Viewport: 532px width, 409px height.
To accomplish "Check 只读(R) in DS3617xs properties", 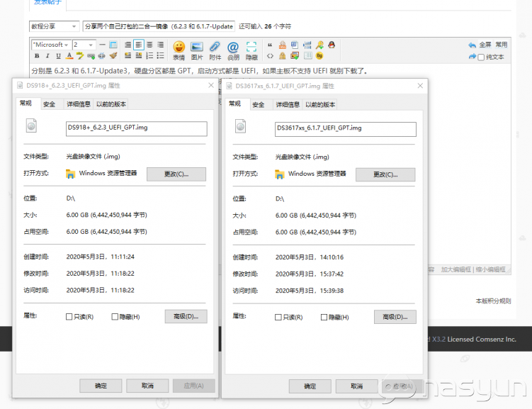I will [278, 317].
